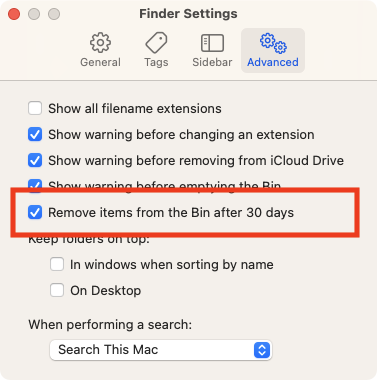Select the Tags label icon
377x380 pixels.
click(x=156, y=43)
